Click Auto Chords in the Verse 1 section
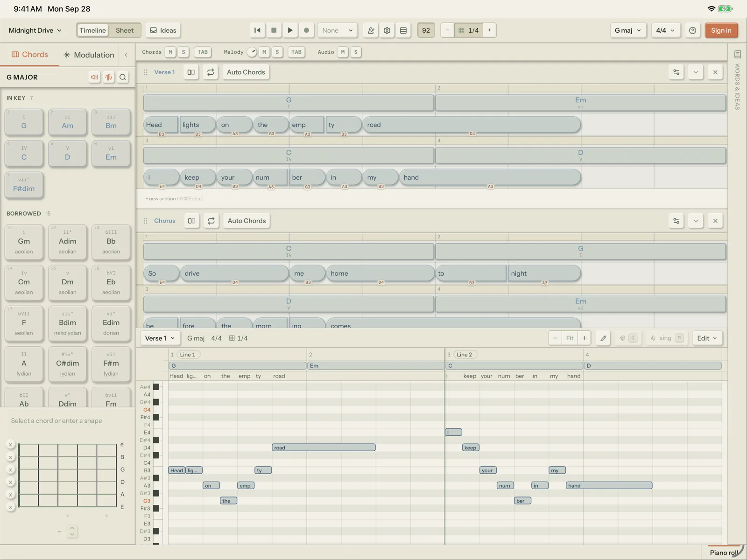Screen dimensions: 747x560 click(246, 72)
